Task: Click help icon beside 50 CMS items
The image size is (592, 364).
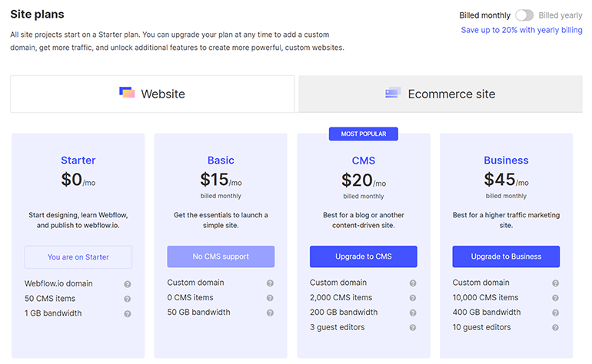Action: tap(128, 299)
